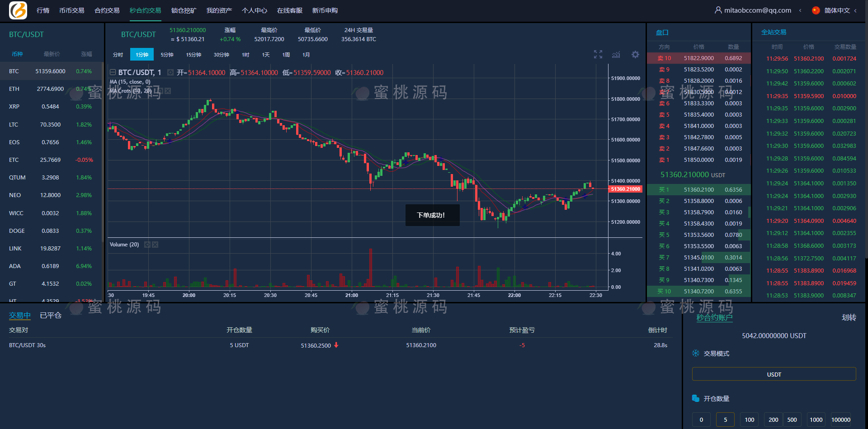Enter fullscreen mode for the chart

coord(598,55)
